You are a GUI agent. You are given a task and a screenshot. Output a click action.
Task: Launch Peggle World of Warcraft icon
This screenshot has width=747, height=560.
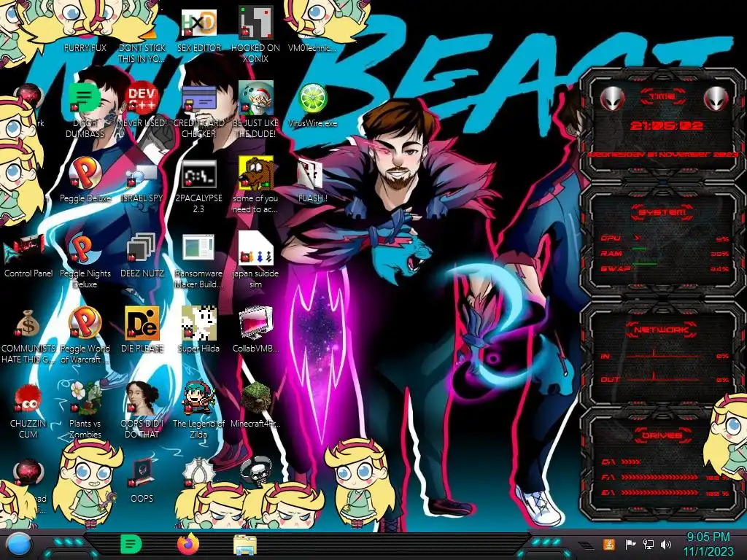(85, 323)
